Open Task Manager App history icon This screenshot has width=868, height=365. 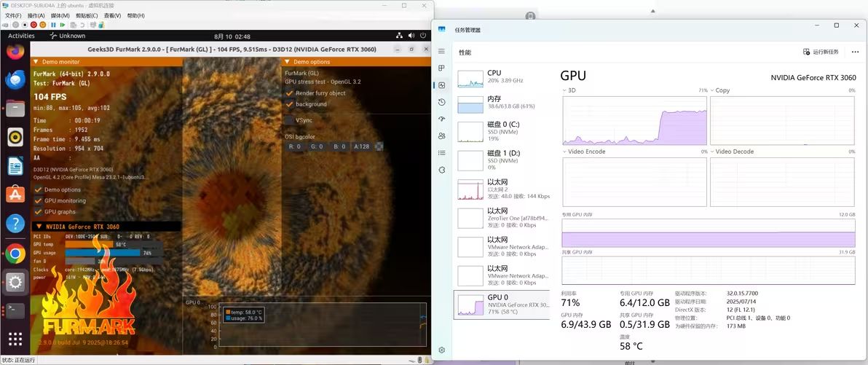pos(441,102)
